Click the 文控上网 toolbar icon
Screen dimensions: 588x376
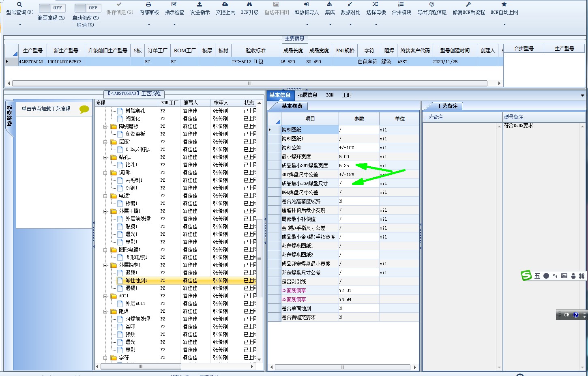(x=225, y=4)
